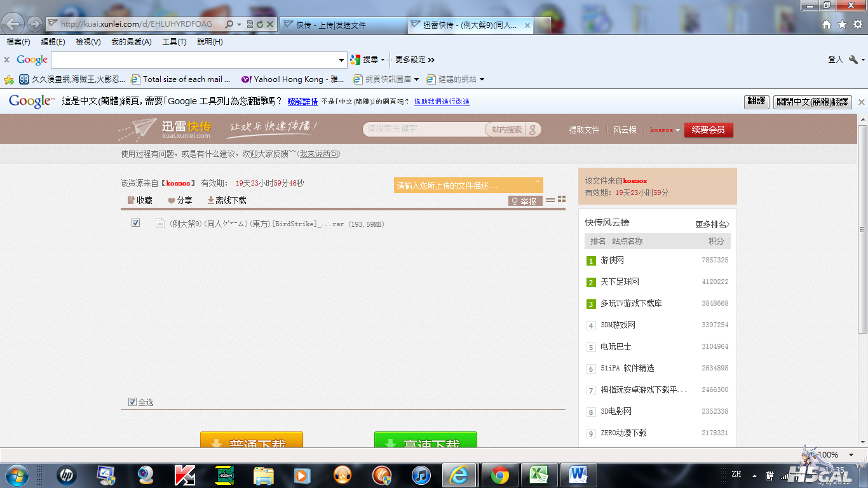Screen dimensions: 868x488
Task: Expand 更多設定 chevron on Google toolbar
Action: (431, 60)
